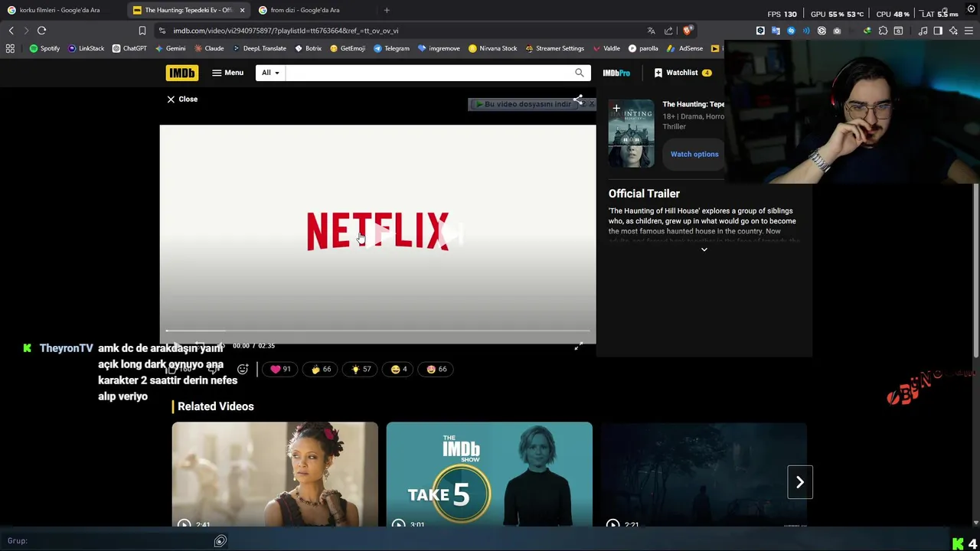The height and width of the screenshot is (551, 980).
Task: Open the IMDb Menu
Action: pos(227,73)
